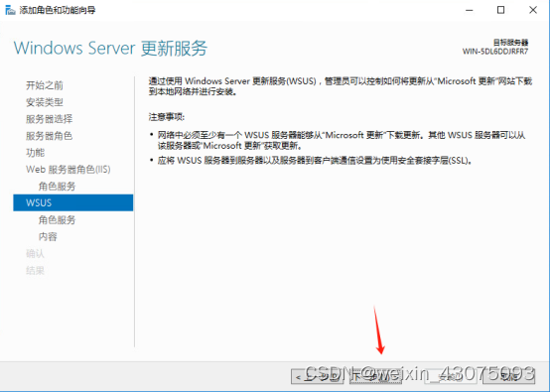
Task: Click the WSUS intro paragraph text
Action: click(x=341, y=86)
